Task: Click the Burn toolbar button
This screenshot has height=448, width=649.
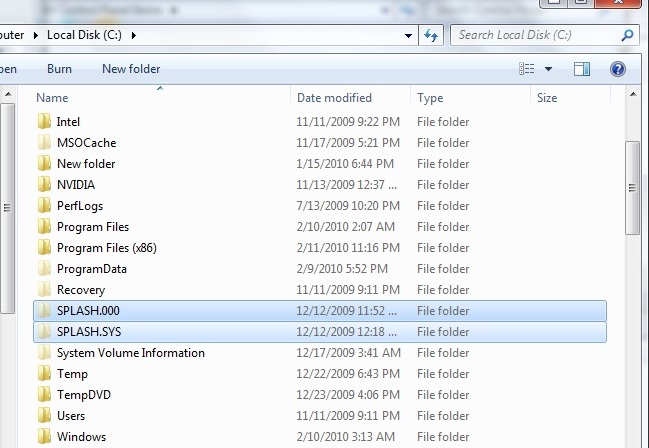Action: pos(59,69)
